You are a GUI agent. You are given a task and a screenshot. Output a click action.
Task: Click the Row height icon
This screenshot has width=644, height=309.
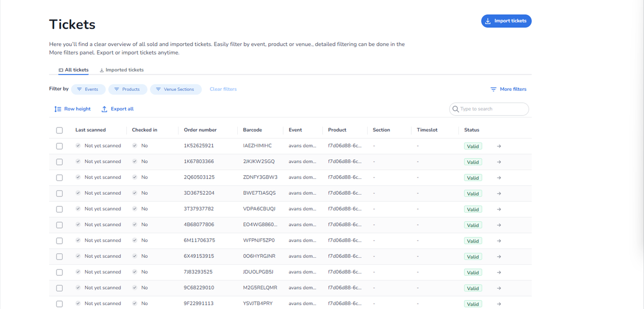click(x=58, y=109)
